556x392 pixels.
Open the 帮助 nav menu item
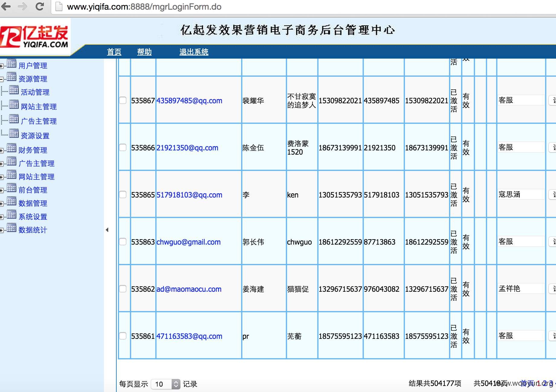click(144, 52)
